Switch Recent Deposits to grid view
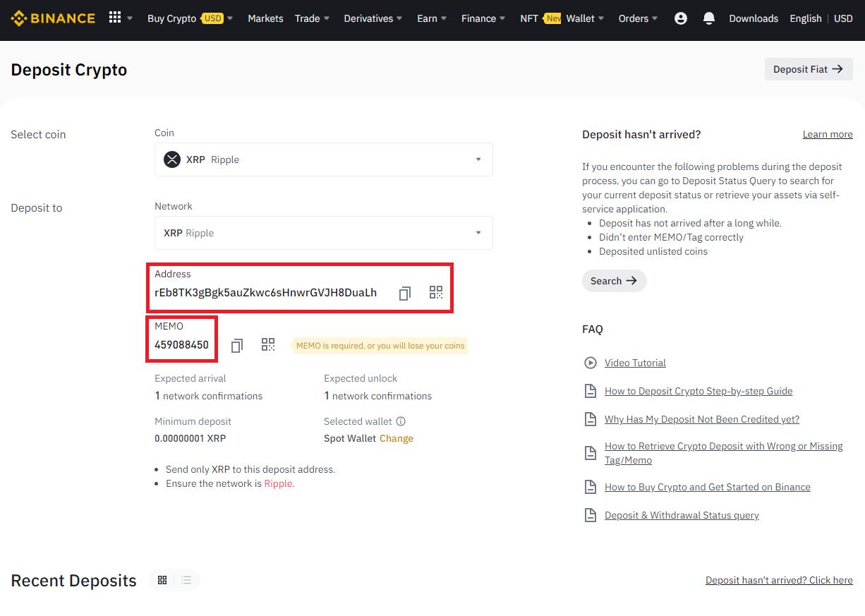 click(162, 580)
